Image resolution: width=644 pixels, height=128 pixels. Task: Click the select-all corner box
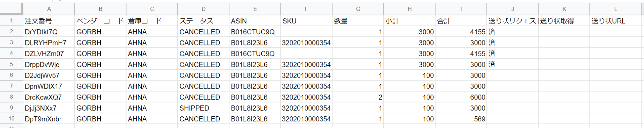(x=11, y=9)
